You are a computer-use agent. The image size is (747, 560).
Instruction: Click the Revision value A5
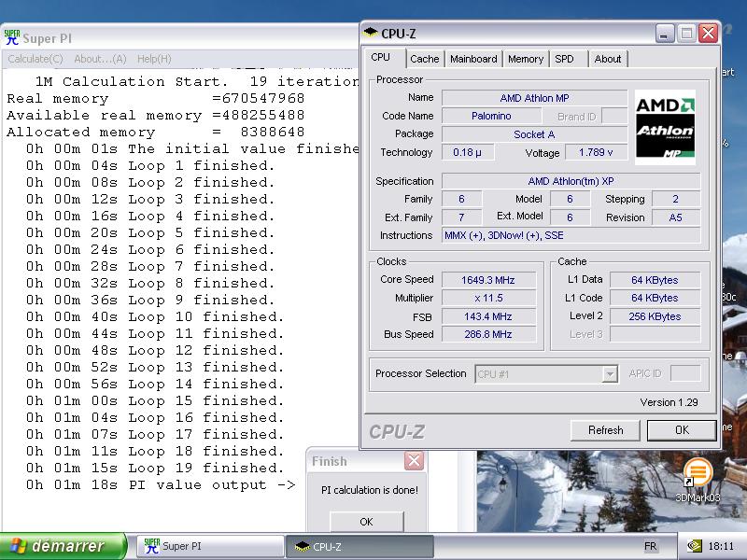pos(675,217)
